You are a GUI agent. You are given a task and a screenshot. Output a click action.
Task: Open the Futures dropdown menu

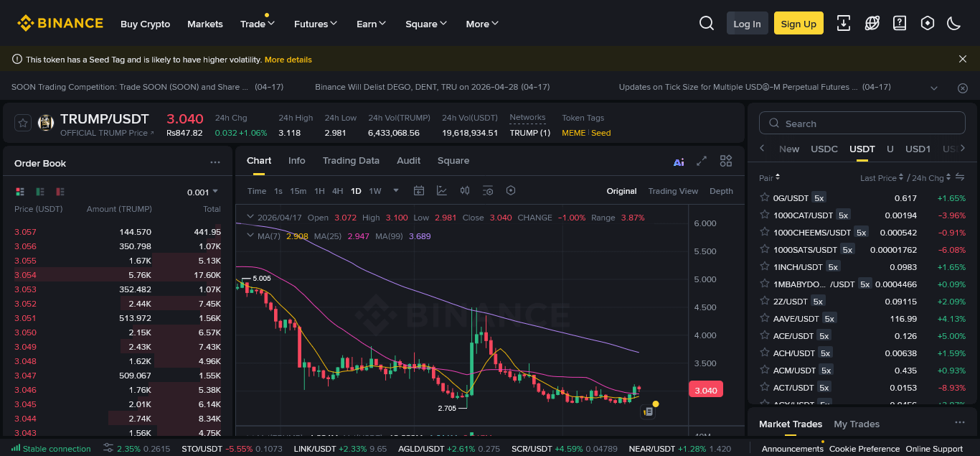(x=316, y=24)
